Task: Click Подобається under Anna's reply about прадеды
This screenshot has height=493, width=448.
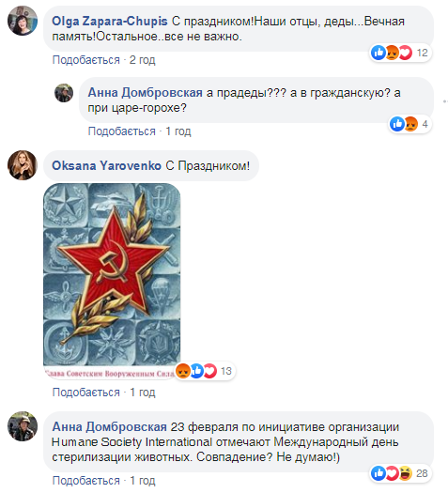Action: (x=122, y=131)
